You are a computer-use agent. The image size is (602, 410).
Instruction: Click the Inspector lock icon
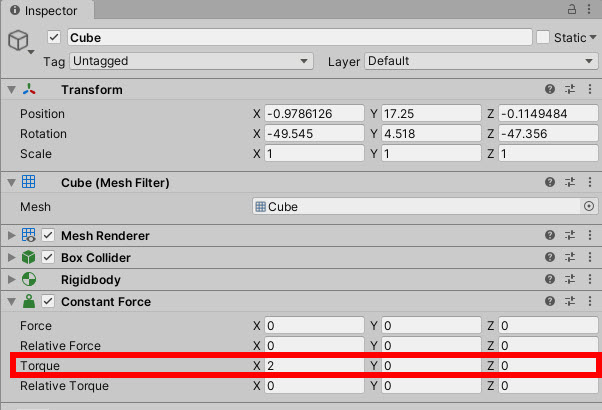[572, 9]
